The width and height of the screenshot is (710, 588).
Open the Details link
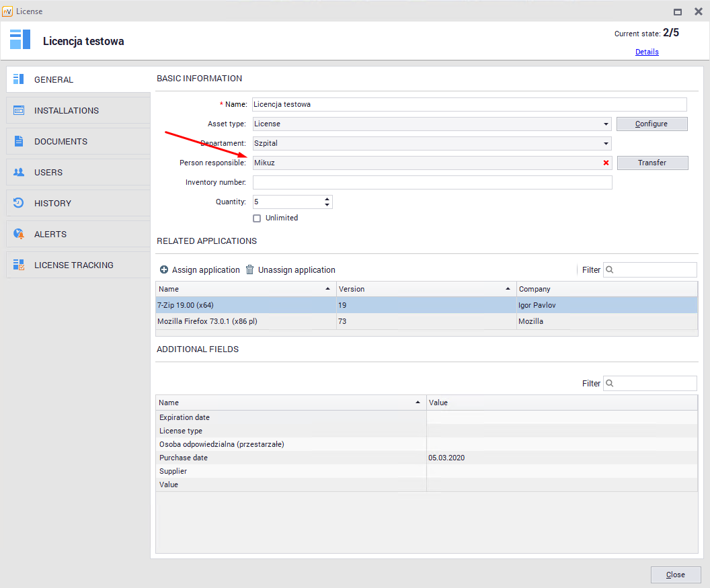tap(647, 52)
